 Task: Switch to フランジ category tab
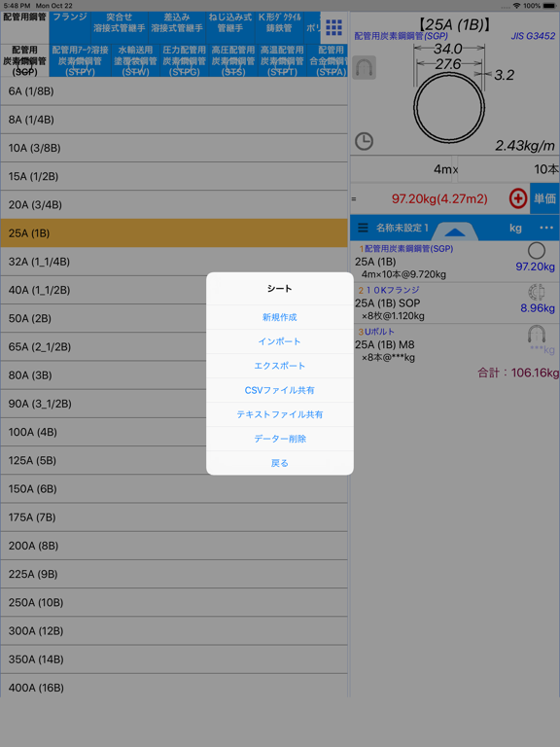70,27
